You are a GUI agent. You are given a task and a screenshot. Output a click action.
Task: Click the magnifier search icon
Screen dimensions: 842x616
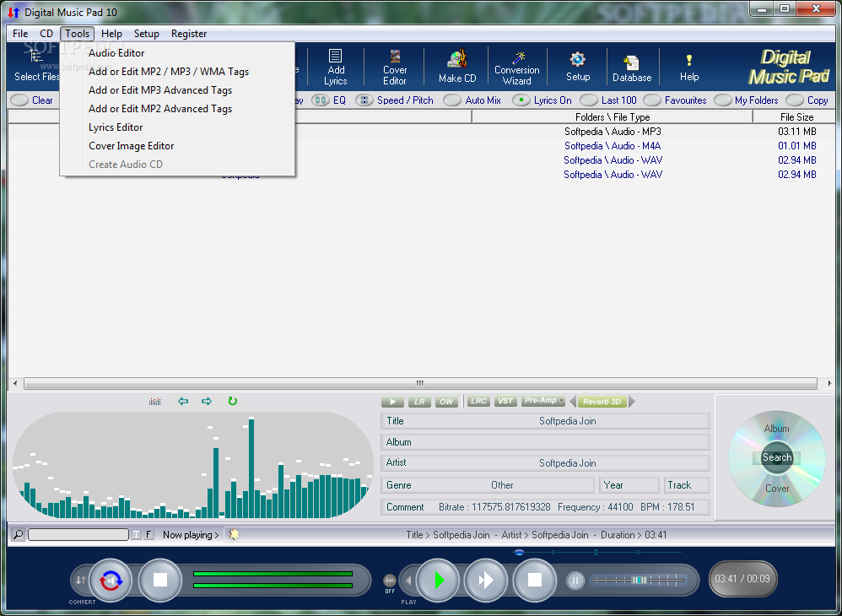pos(18,534)
